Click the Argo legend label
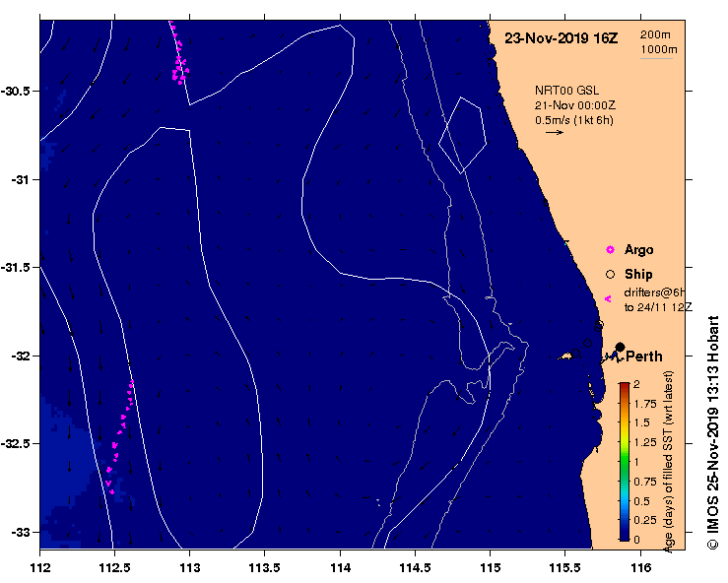 [639, 250]
